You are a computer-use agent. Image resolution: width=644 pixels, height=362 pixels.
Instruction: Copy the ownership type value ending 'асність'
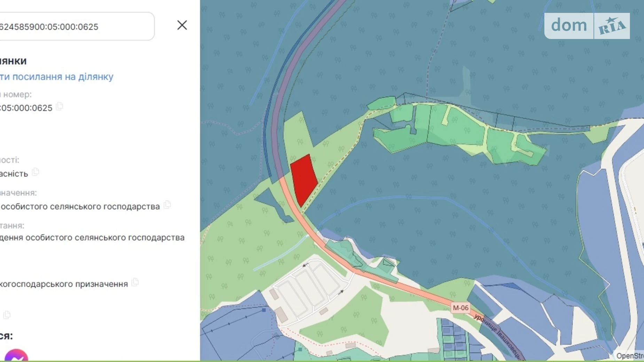36,172
